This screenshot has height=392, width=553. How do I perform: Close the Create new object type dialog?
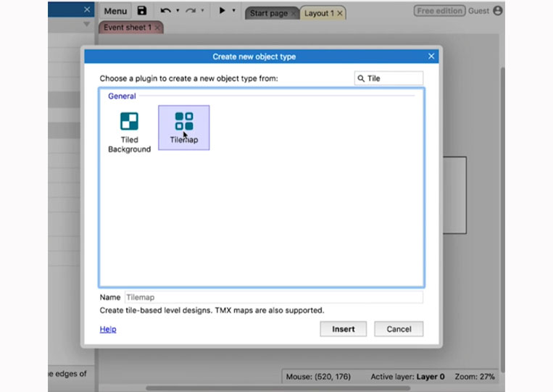(x=431, y=57)
